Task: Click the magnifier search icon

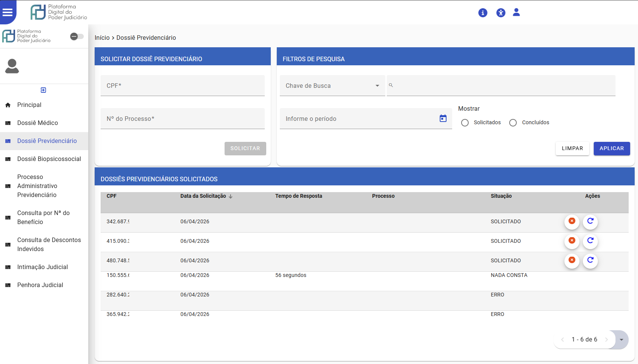Action: pos(391,86)
